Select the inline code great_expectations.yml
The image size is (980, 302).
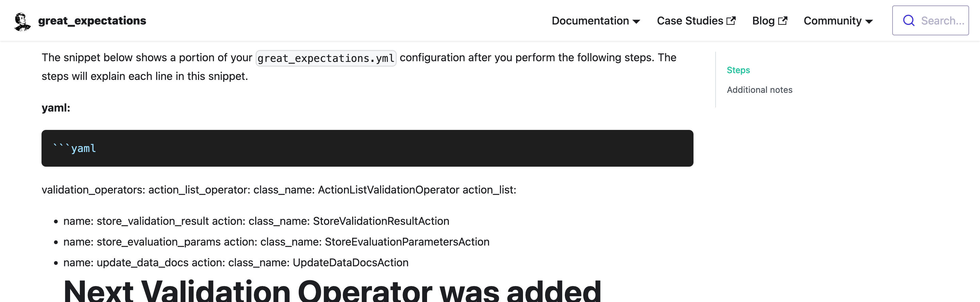(x=326, y=58)
